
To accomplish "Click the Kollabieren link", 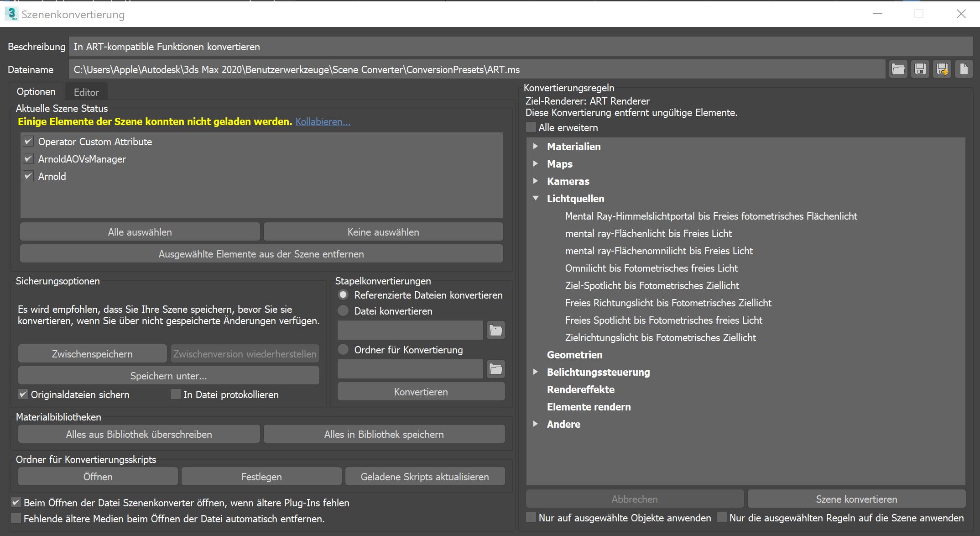I will [323, 122].
